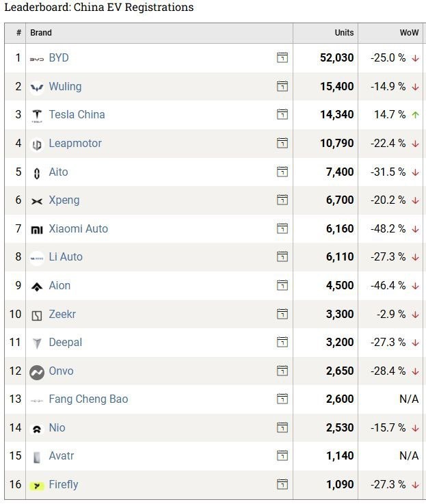Click the Nio logo icon
Screen dimensions: 426x504
click(x=37, y=429)
